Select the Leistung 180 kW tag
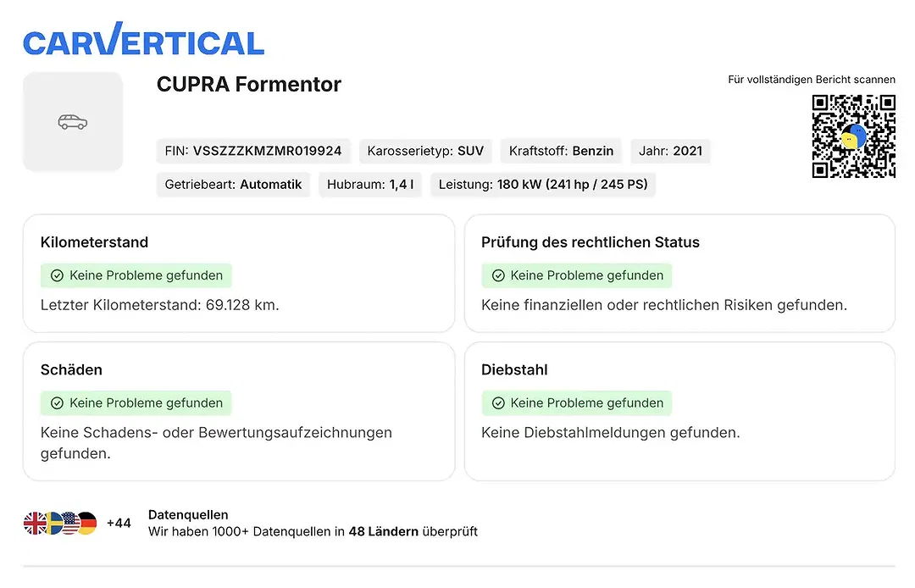 [543, 185]
